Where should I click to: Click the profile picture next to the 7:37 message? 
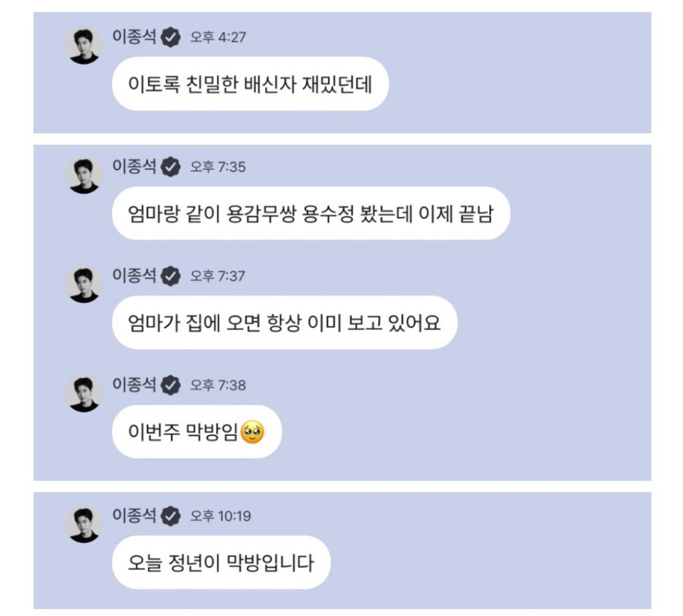coord(83,283)
